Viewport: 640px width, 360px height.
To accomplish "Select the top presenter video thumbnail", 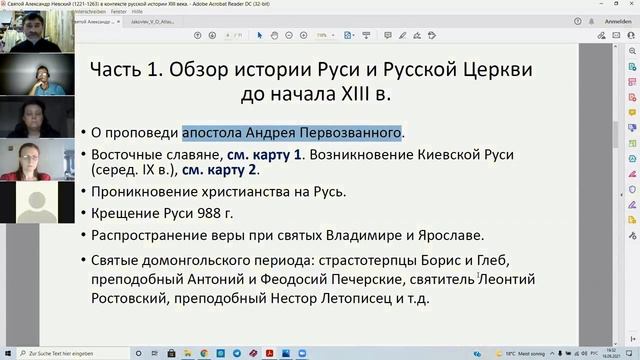I will (37, 31).
